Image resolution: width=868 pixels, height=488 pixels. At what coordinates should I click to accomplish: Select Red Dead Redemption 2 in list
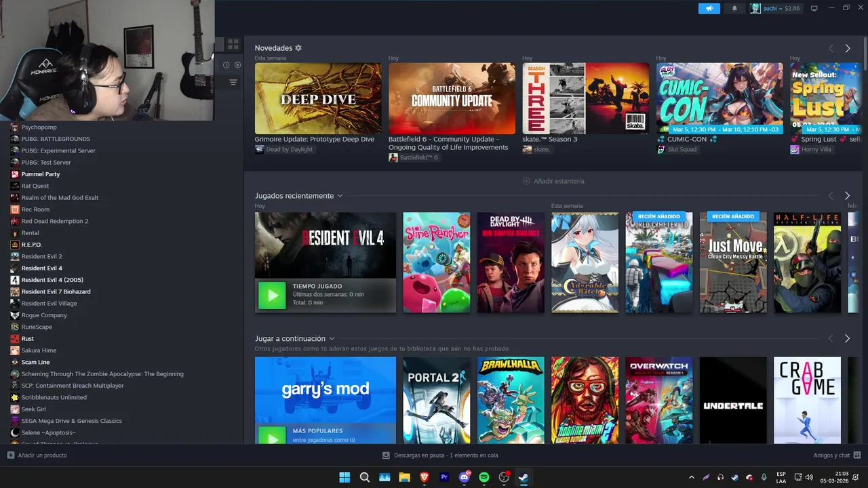point(54,221)
